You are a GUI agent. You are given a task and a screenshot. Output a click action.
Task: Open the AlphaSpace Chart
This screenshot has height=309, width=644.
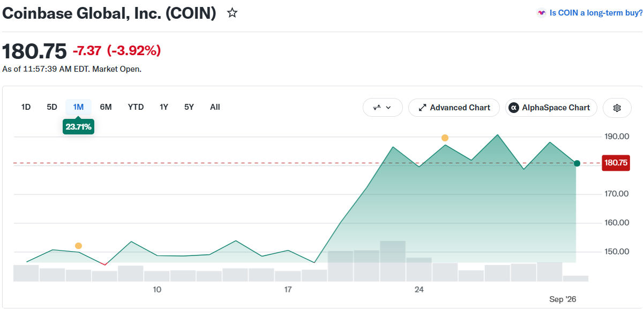[x=551, y=108]
